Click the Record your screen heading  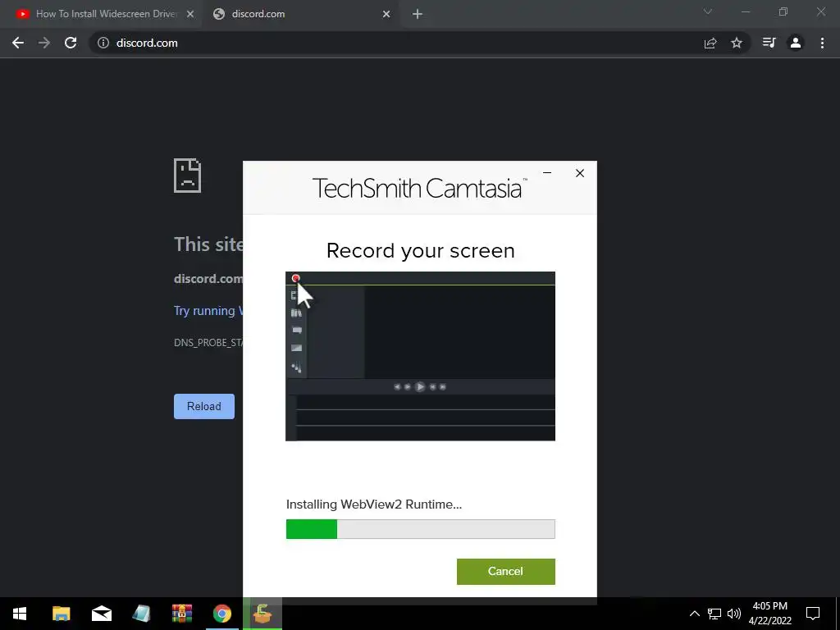click(x=421, y=251)
